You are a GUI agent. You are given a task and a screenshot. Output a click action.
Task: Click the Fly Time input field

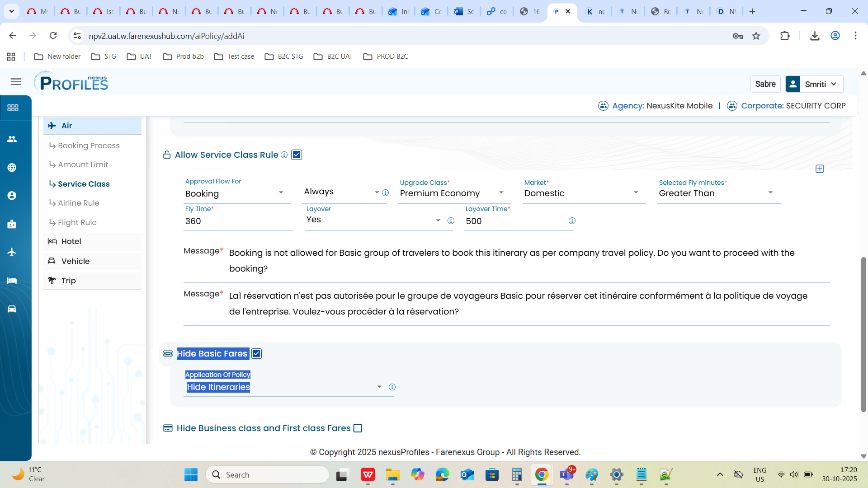237,221
